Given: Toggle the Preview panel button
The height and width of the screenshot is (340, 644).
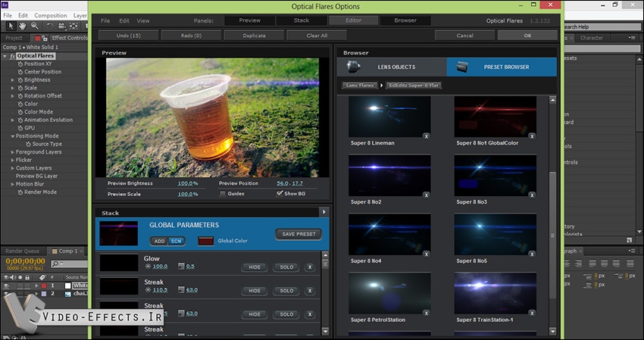Looking at the screenshot, I should click(250, 20).
